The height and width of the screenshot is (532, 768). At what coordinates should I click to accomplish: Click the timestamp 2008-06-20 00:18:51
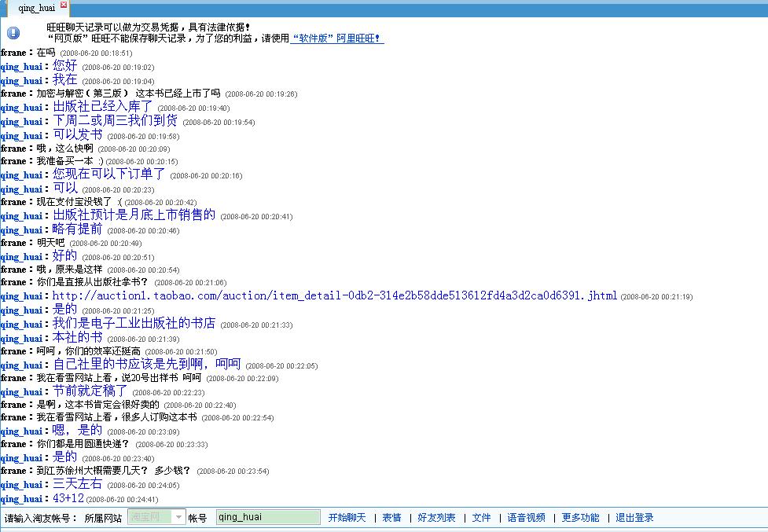click(96, 53)
